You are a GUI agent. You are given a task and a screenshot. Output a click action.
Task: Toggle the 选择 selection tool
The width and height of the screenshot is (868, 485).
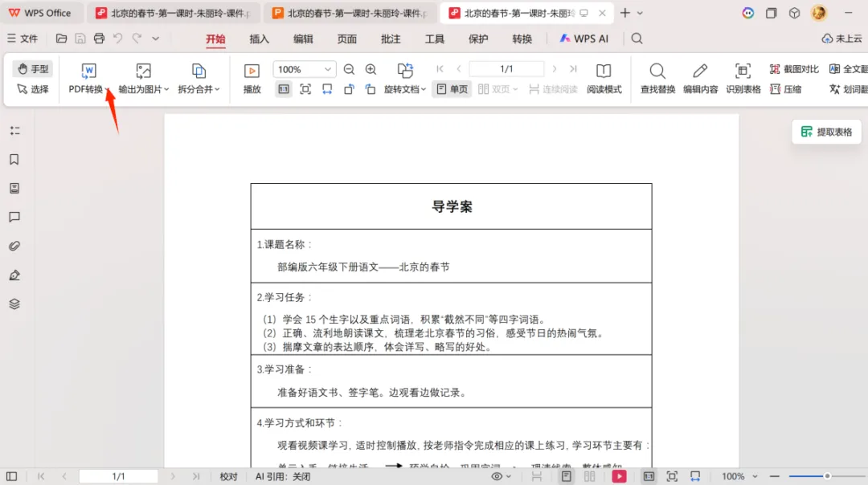click(33, 89)
